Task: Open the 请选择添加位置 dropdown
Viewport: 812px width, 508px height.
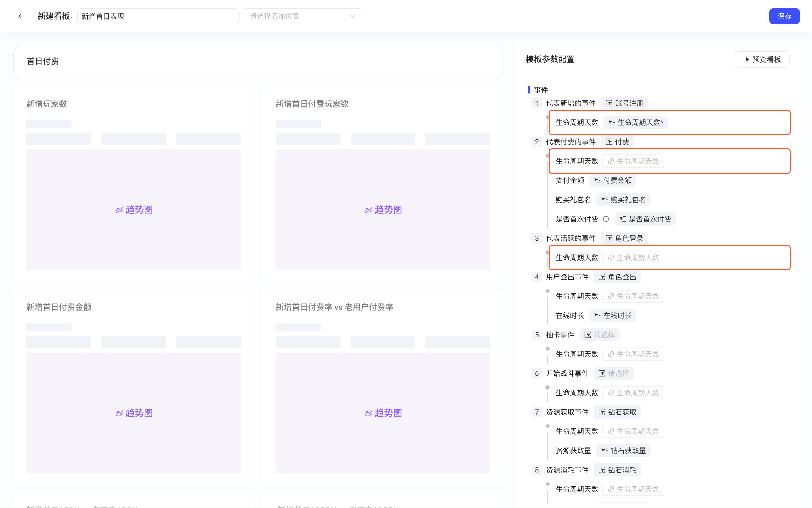Action: pyautogui.click(x=302, y=16)
